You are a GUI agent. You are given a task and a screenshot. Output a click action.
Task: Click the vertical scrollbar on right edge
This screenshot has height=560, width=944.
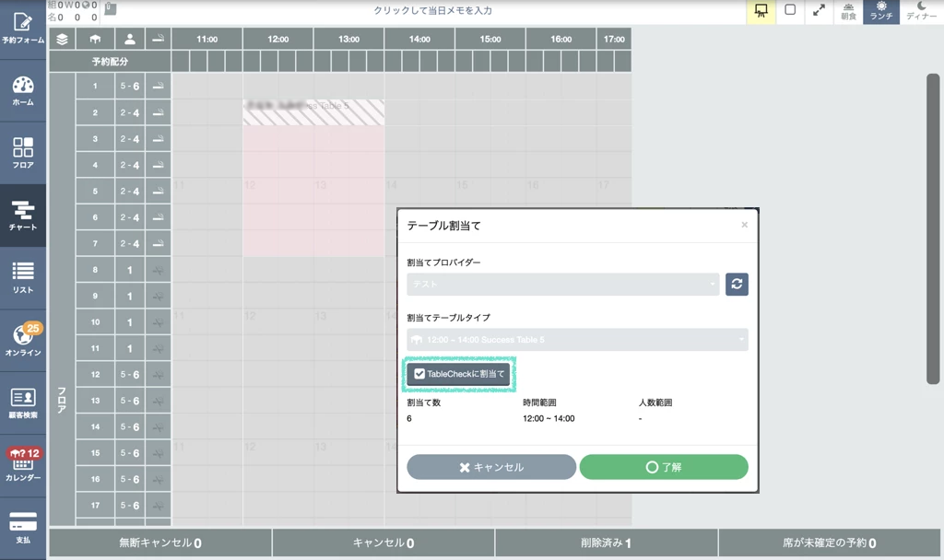pos(933,228)
